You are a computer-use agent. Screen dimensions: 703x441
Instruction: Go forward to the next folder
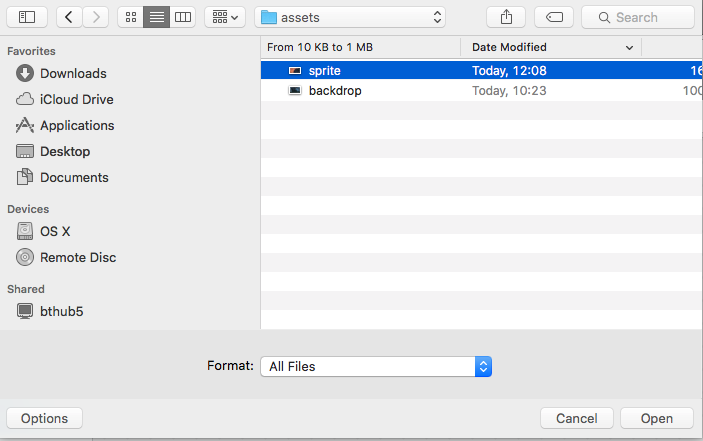(x=96, y=17)
